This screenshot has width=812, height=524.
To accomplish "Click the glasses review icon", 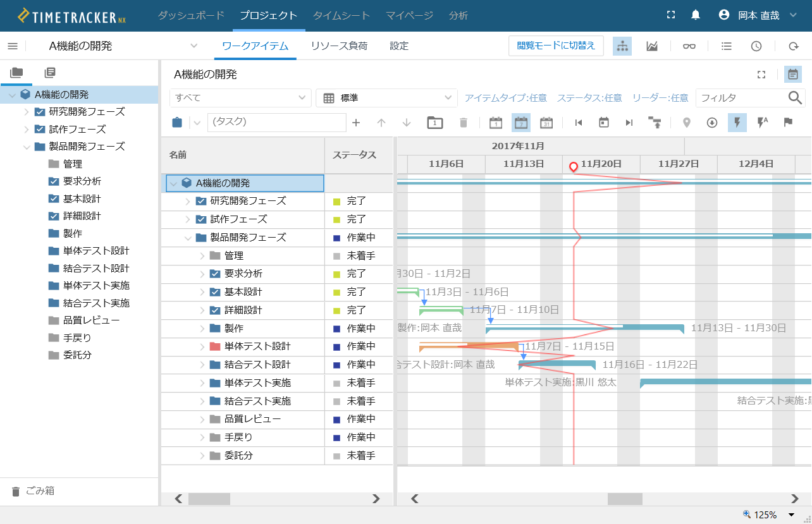I will (689, 46).
